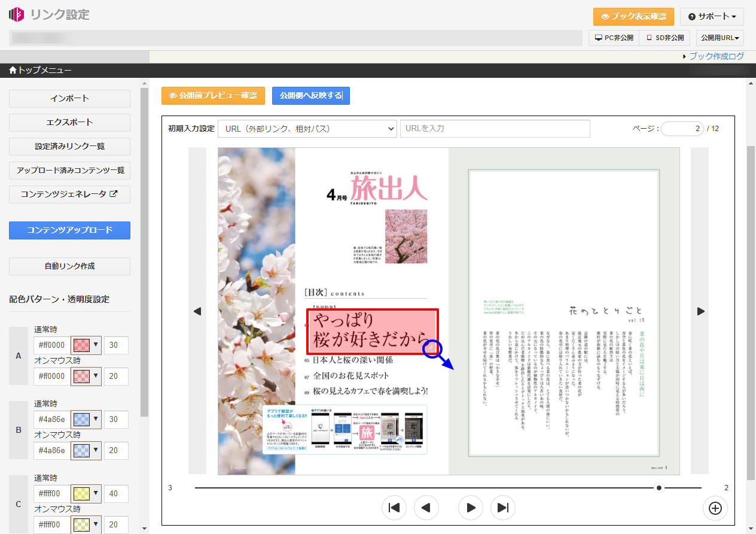Click right arrow beside book spread
Viewport: 756px width, 534px height.
pos(701,311)
